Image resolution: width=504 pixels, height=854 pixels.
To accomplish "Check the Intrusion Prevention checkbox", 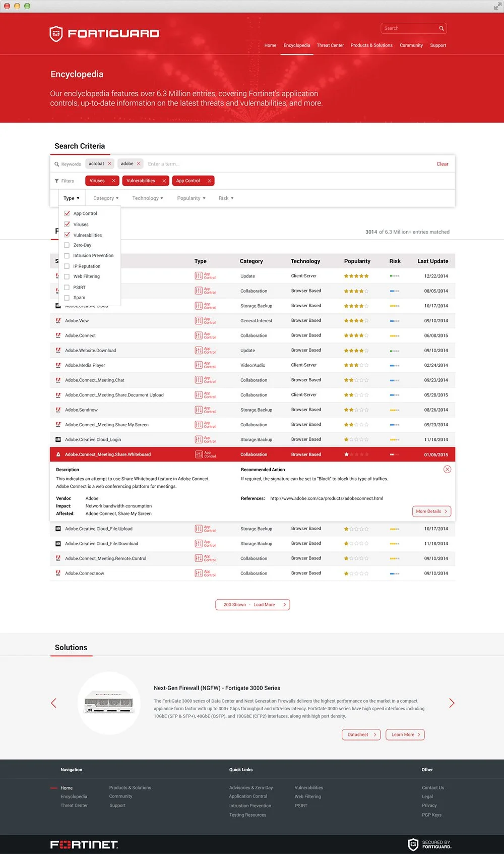I will (67, 256).
